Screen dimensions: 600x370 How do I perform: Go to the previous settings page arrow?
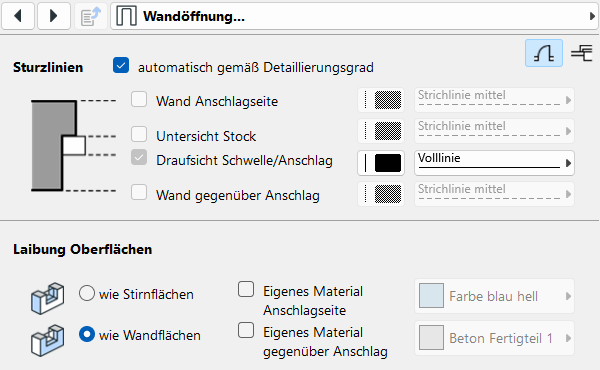coord(18,16)
